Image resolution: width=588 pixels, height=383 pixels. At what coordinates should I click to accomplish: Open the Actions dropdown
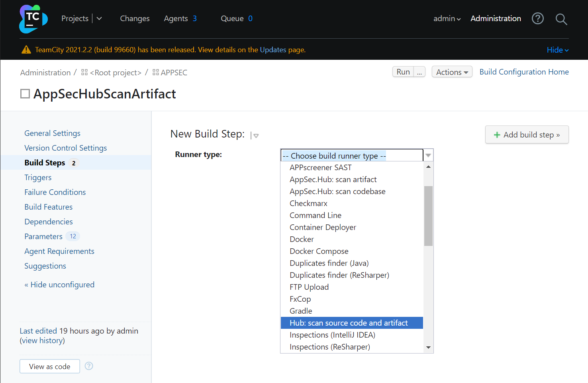pyautogui.click(x=452, y=72)
